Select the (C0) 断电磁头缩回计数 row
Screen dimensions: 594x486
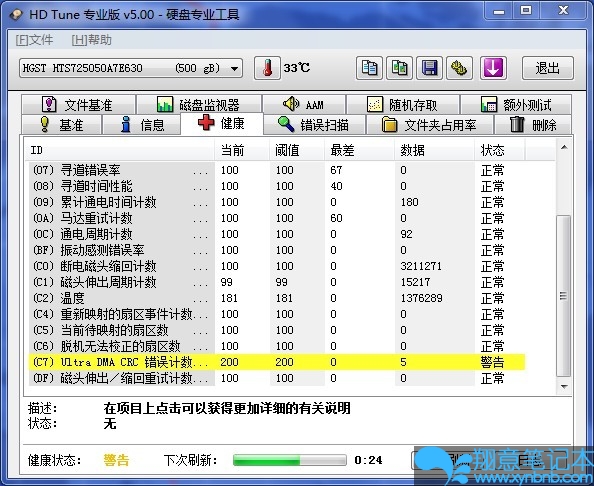tap(277, 266)
